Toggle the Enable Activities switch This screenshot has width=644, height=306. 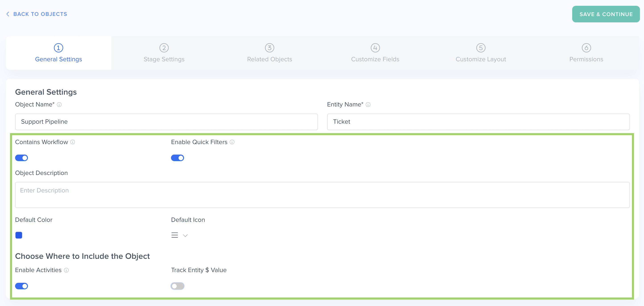pyautogui.click(x=21, y=286)
